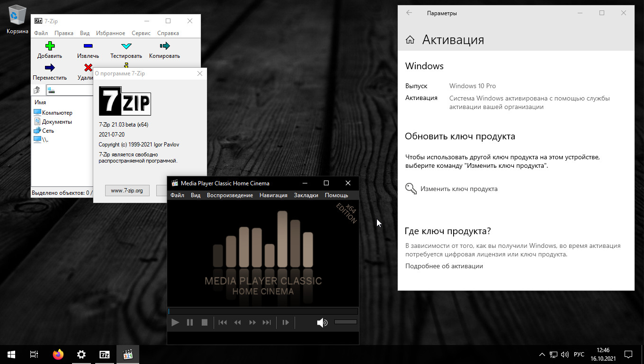The image size is (644, 364).
Task: Click the Copy (Копировать) icon in 7-Zip
Action: pyautogui.click(x=164, y=46)
